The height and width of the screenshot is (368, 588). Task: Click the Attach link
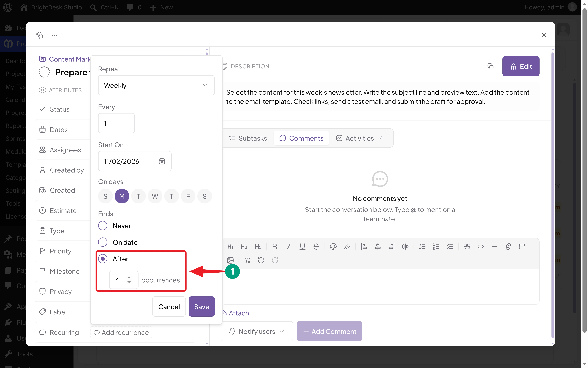[236, 313]
